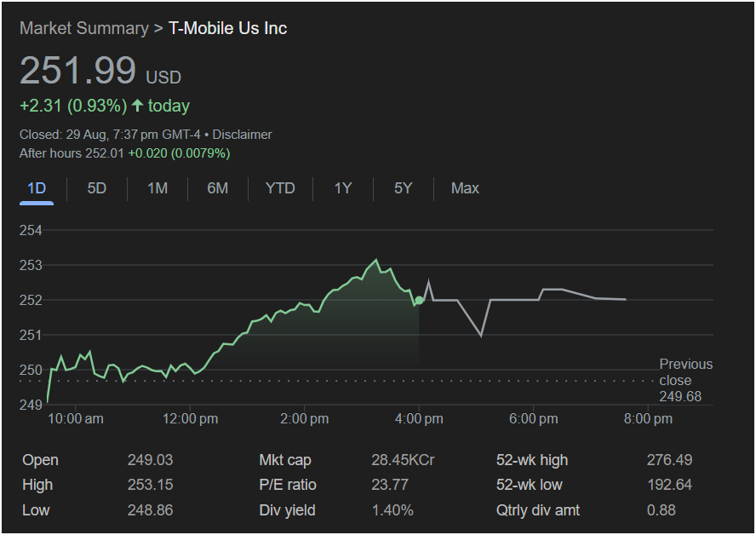Viewport: 756px width, 535px height.
Task: View the 1Y chart tab
Action: [342, 188]
